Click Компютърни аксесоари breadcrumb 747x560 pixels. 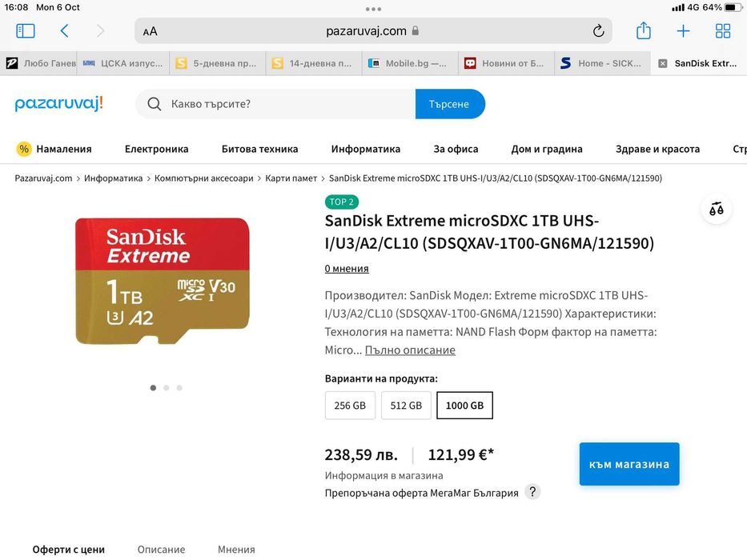click(204, 178)
